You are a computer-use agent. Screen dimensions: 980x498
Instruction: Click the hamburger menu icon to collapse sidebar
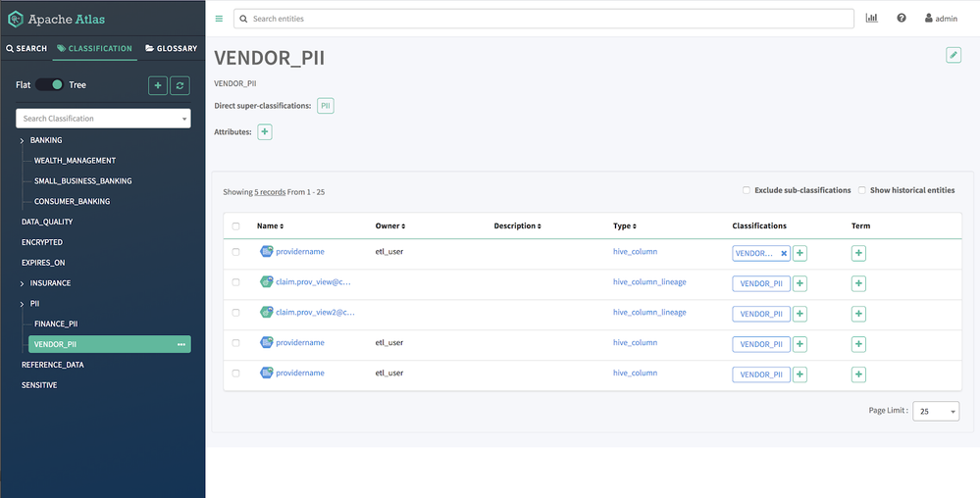click(220, 19)
